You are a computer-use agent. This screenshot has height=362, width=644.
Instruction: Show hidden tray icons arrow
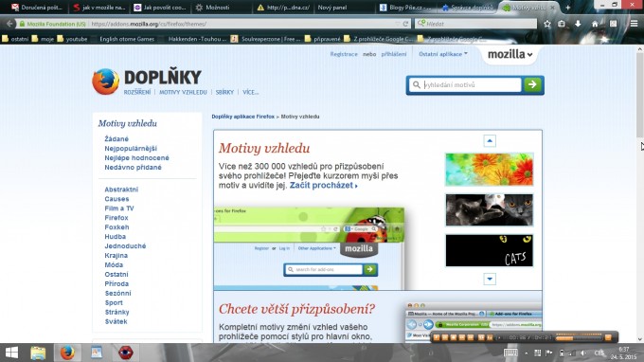coord(527,353)
